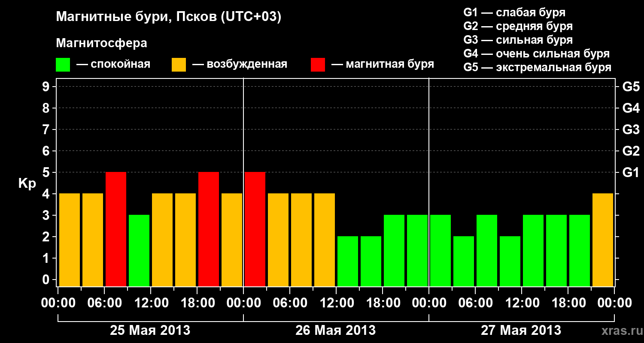
Task: Click the red magnetic storm legend swatch
Action: [318, 65]
